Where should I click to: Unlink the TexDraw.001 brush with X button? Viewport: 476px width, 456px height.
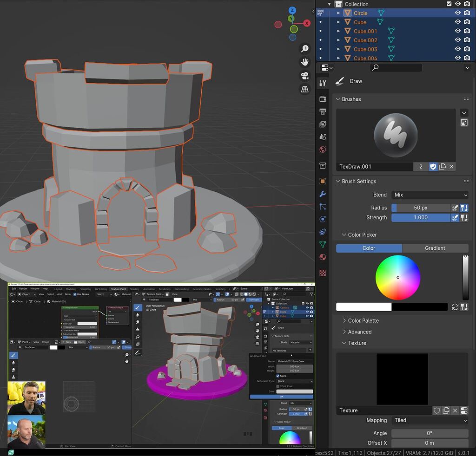(451, 167)
